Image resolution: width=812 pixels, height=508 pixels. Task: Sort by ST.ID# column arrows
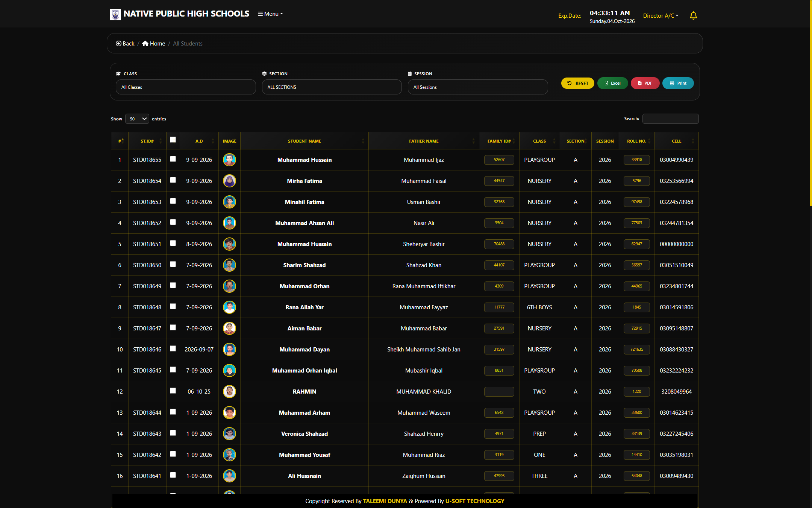[x=161, y=141]
